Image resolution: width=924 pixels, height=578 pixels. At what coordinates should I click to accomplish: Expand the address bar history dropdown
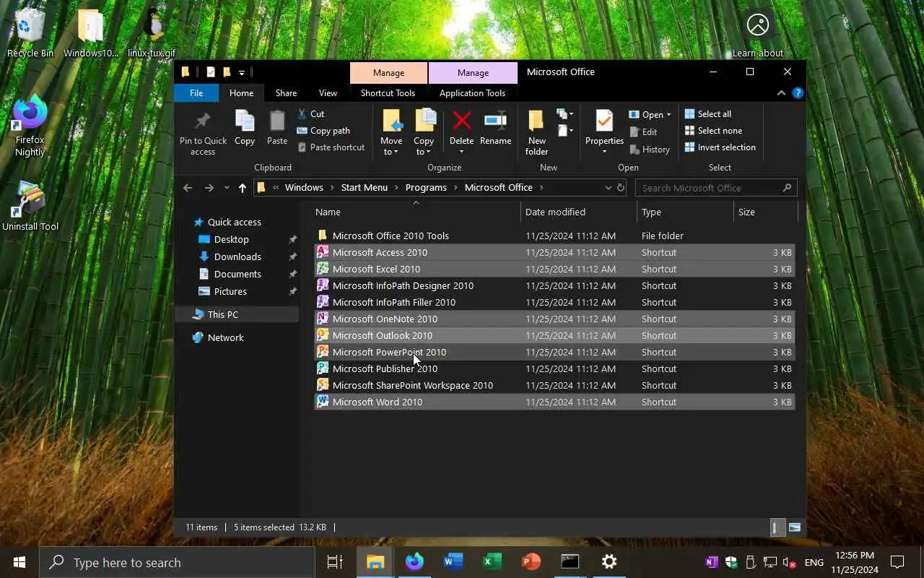(x=608, y=188)
